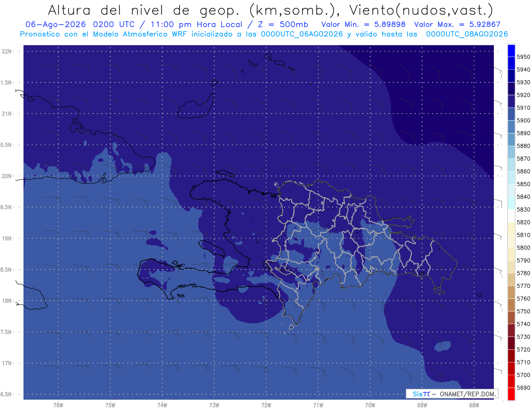The image size is (532, 411).
Task: Click the 17N latitude axis label
Action: click(x=8, y=363)
